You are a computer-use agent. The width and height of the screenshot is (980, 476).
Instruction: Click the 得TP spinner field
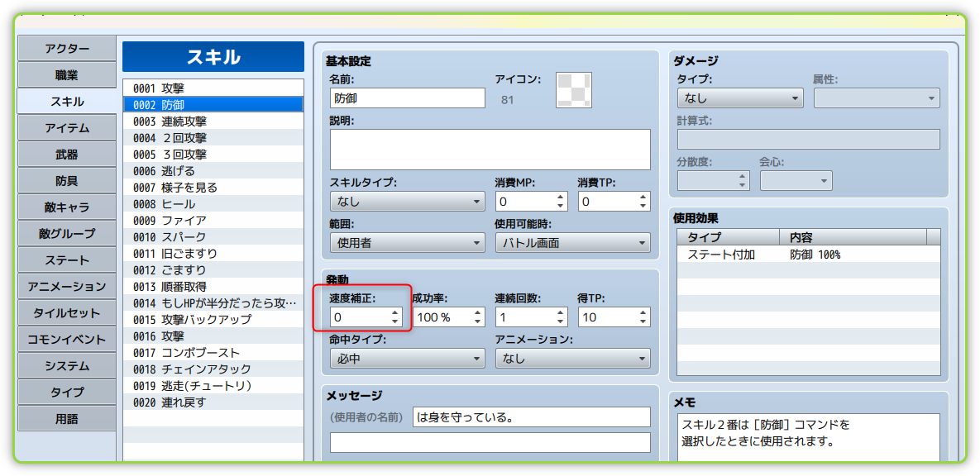pos(614,317)
